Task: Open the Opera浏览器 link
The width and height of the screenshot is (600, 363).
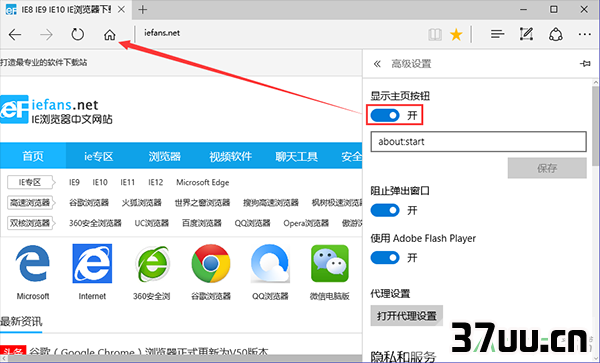Action: pyautogui.click(x=306, y=223)
